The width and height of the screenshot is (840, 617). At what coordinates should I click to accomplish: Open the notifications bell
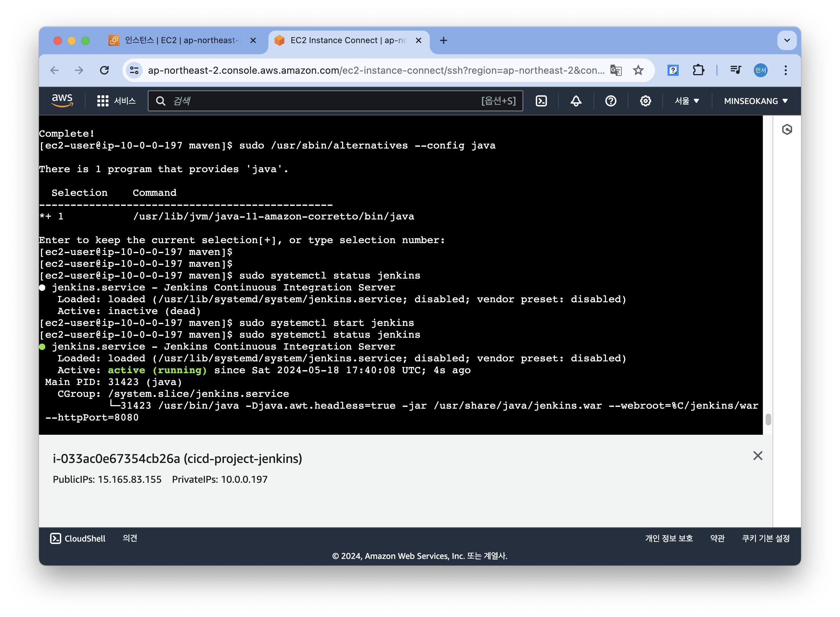pos(576,101)
